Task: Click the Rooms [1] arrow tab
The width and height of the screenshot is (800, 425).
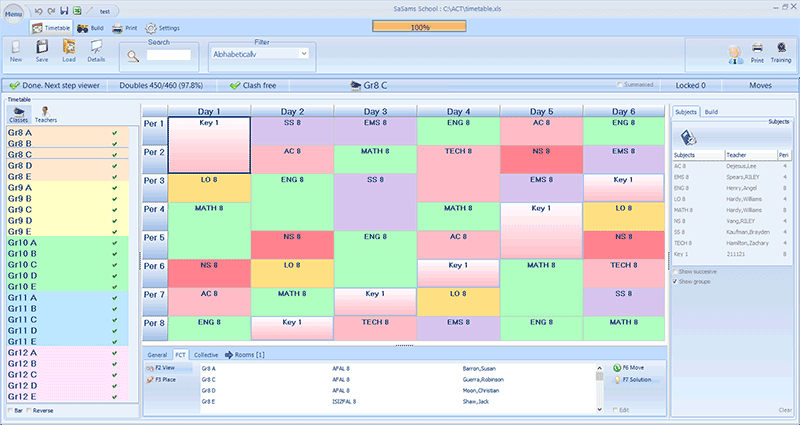Action: [245, 355]
